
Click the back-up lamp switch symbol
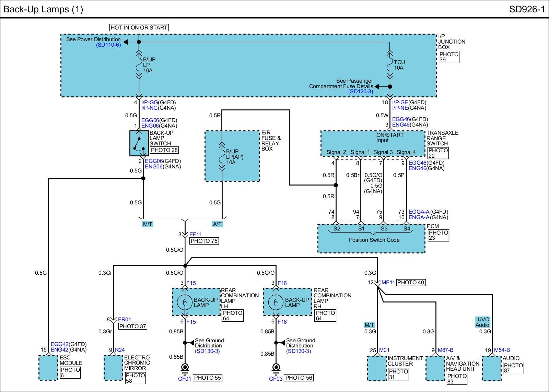point(139,143)
